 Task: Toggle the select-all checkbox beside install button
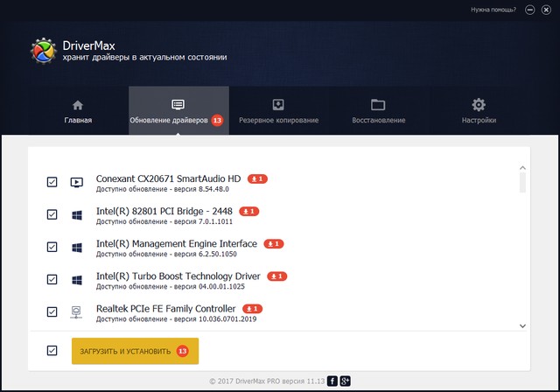click(52, 351)
